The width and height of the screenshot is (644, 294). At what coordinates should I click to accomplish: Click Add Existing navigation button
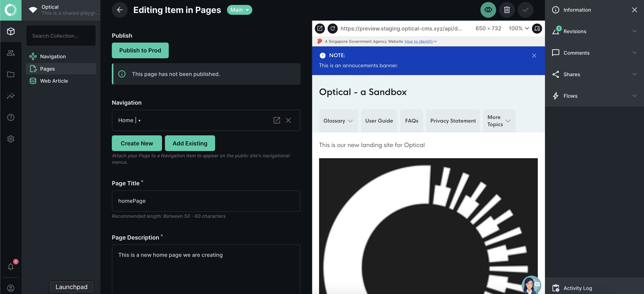click(x=190, y=143)
